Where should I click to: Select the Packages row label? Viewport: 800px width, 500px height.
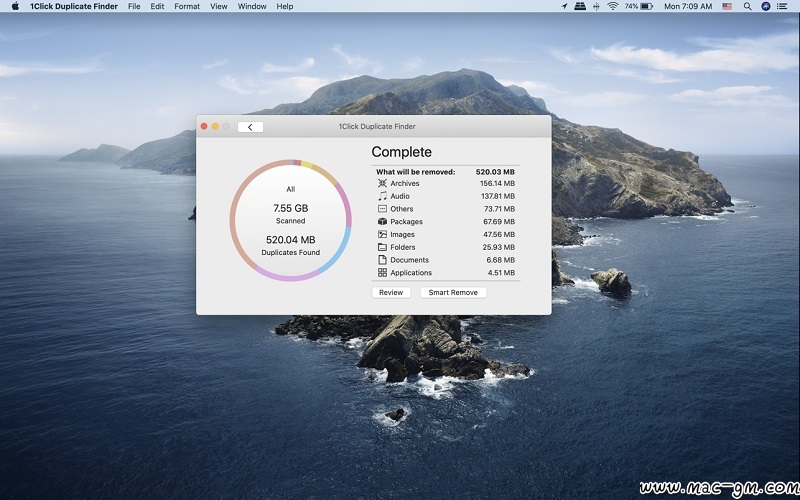[x=406, y=221]
